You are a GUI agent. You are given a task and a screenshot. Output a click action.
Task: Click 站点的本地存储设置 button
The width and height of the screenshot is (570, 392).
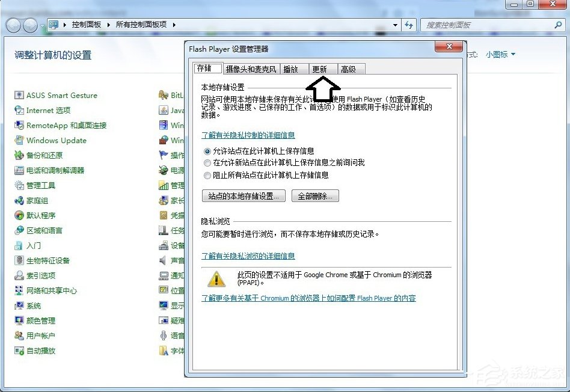point(243,195)
